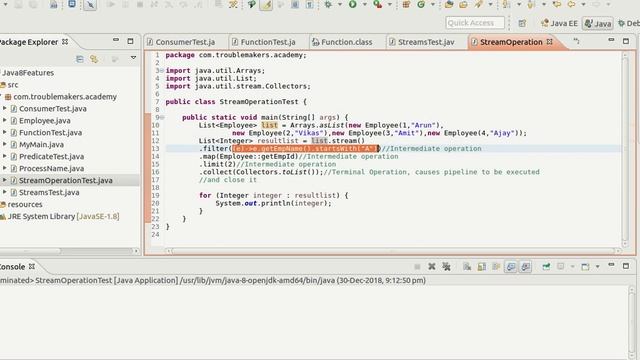Show hidden editor tabs list chevron

click(x=576, y=41)
